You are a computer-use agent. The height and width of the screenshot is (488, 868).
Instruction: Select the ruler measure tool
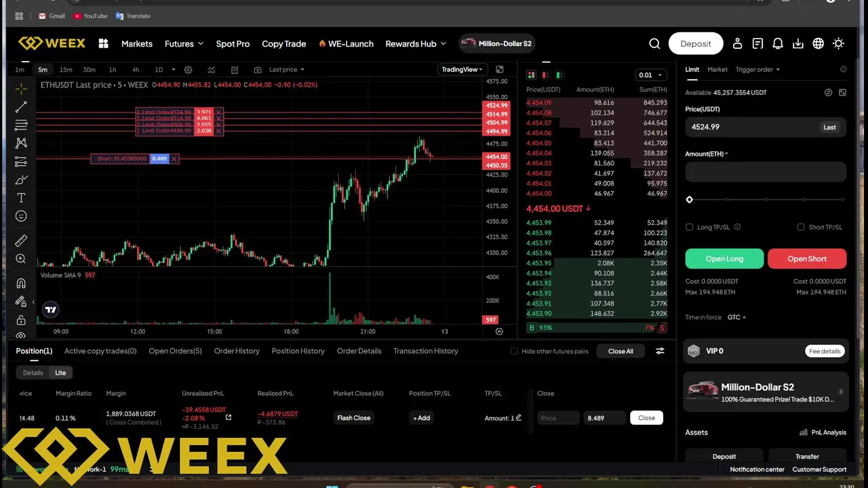pyautogui.click(x=21, y=241)
